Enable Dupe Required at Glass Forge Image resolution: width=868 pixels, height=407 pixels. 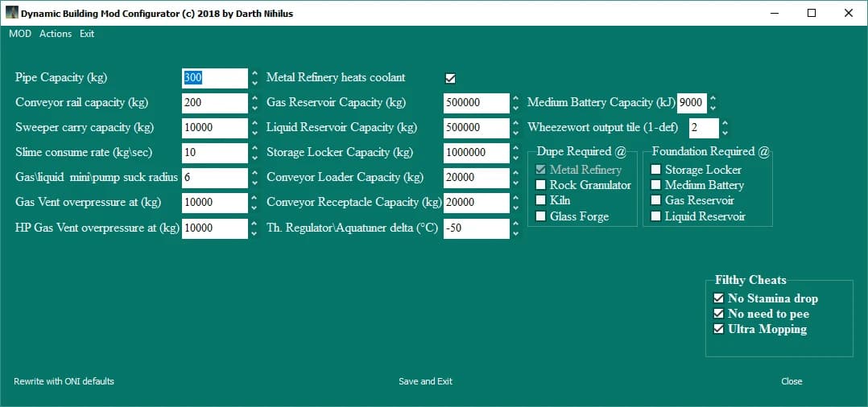(540, 216)
